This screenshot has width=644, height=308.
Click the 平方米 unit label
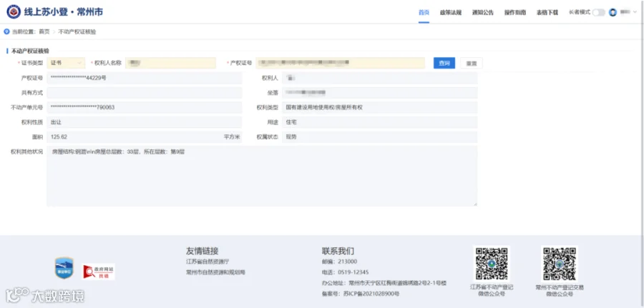[x=232, y=137]
